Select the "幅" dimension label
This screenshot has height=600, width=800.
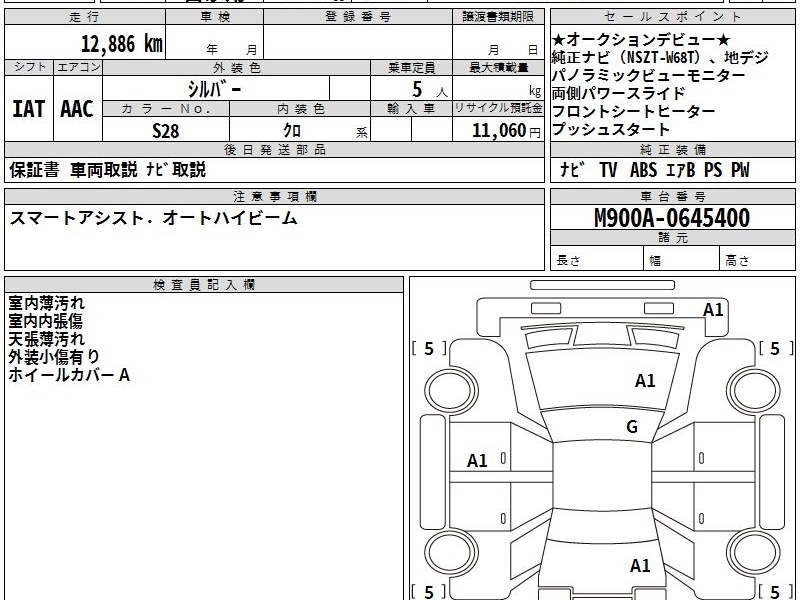click(655, 261)
